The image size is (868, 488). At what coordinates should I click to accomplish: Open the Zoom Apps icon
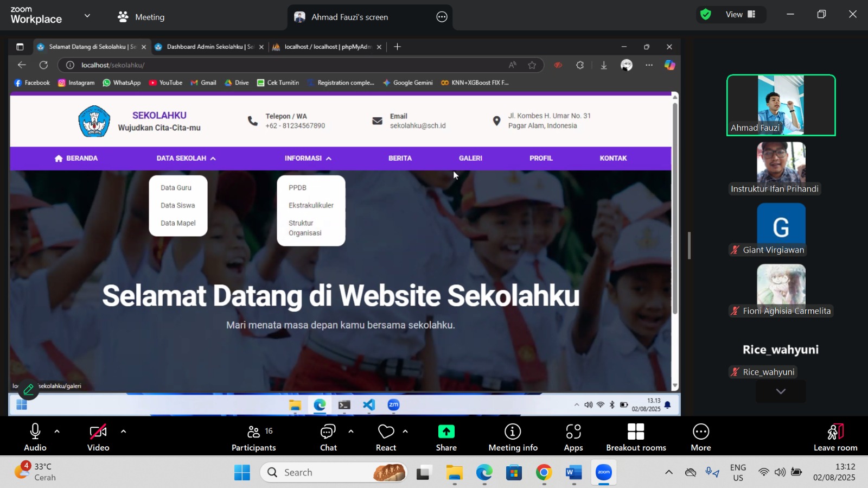coord(573,432)
